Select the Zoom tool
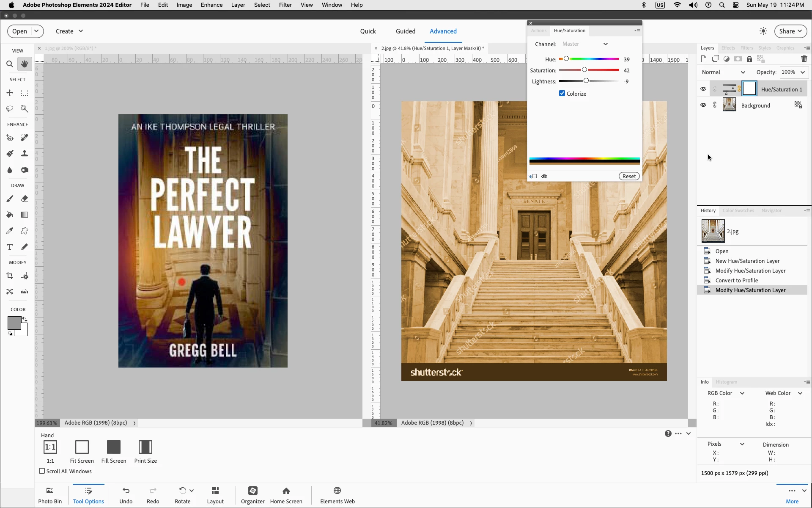The height and width of the screenshot is (508, 812). point(9,64)
